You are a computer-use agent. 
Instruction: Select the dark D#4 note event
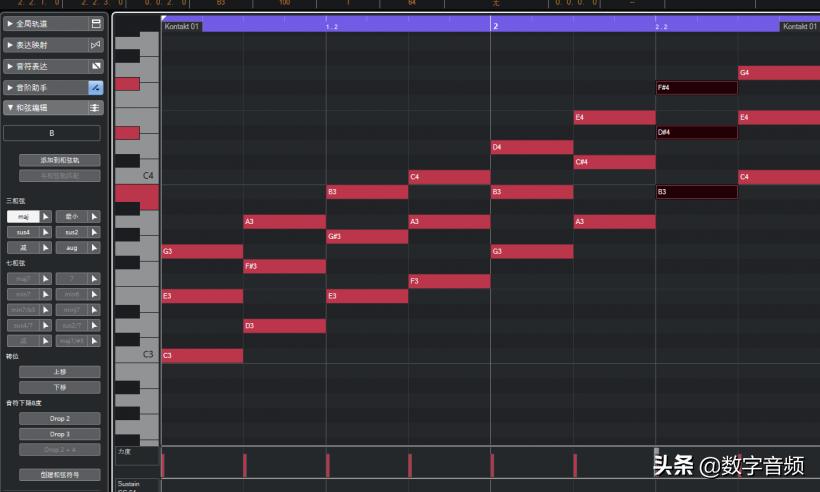coord(697,132)
